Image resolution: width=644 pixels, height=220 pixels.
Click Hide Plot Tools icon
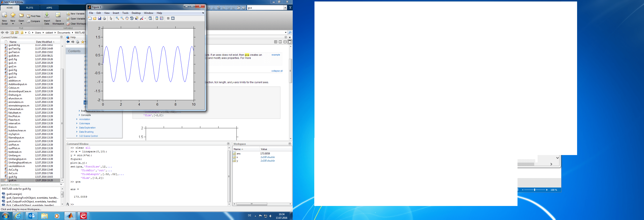(x=168, y=18)
